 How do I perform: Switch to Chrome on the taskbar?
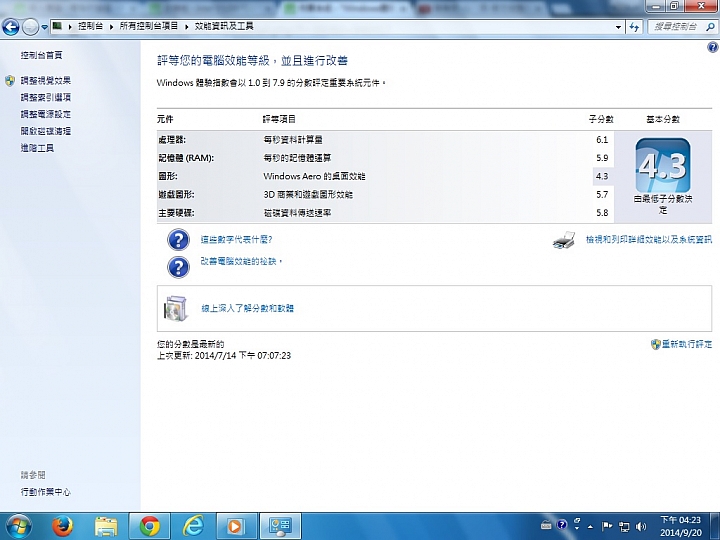pos(150,526)
